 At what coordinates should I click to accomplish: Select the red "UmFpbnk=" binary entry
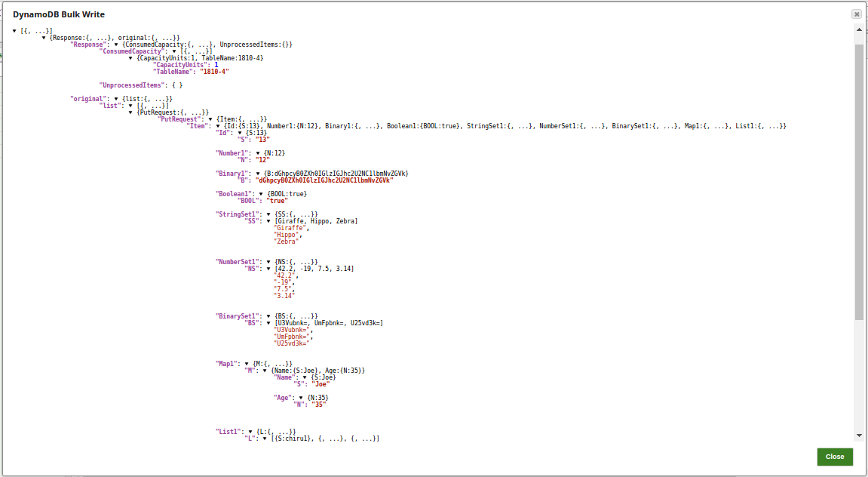click(x=292, y=337)
